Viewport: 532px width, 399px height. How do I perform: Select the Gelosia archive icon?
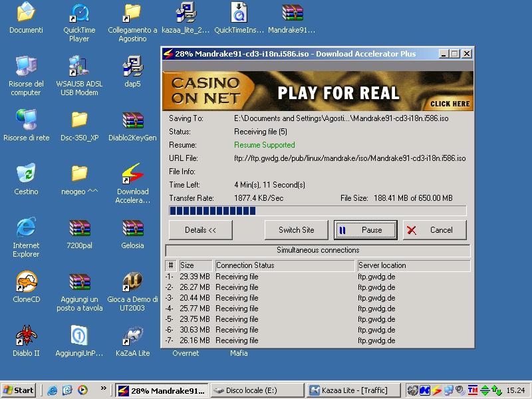coord(132,227)
